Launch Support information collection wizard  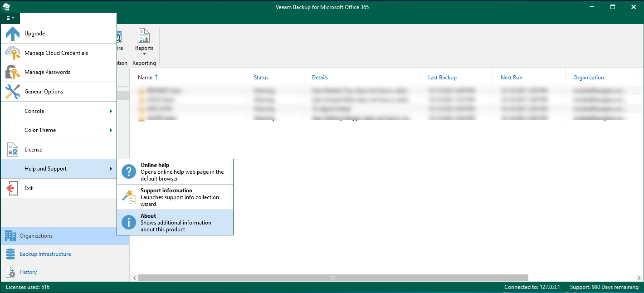point(175,197)
